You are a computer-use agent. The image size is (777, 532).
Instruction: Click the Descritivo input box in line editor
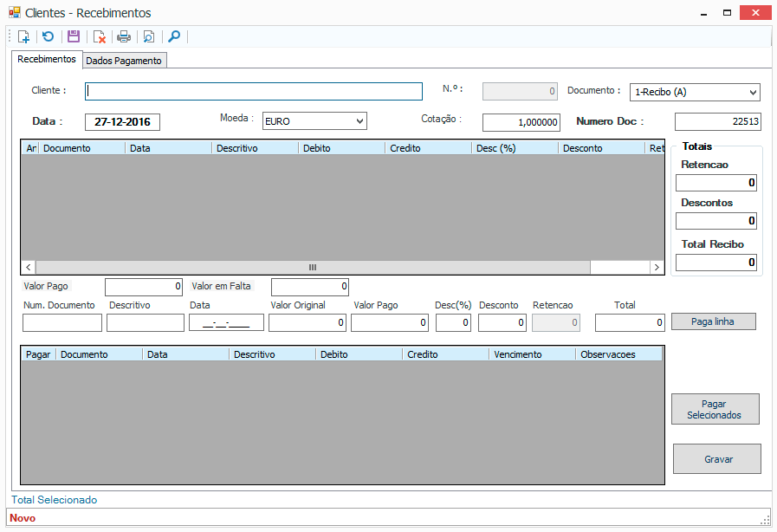[x=146, y=323]
